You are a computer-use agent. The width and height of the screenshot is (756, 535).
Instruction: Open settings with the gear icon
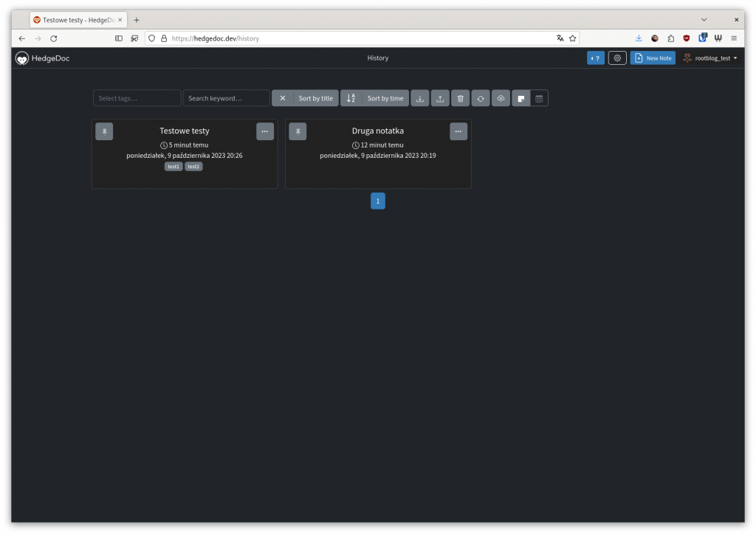point(617,58)
